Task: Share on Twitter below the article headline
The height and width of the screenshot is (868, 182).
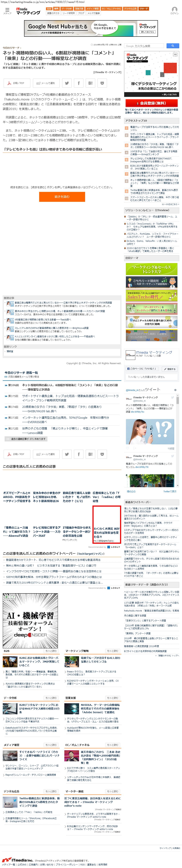Action: pyautogui.click(x=67, y=83)
